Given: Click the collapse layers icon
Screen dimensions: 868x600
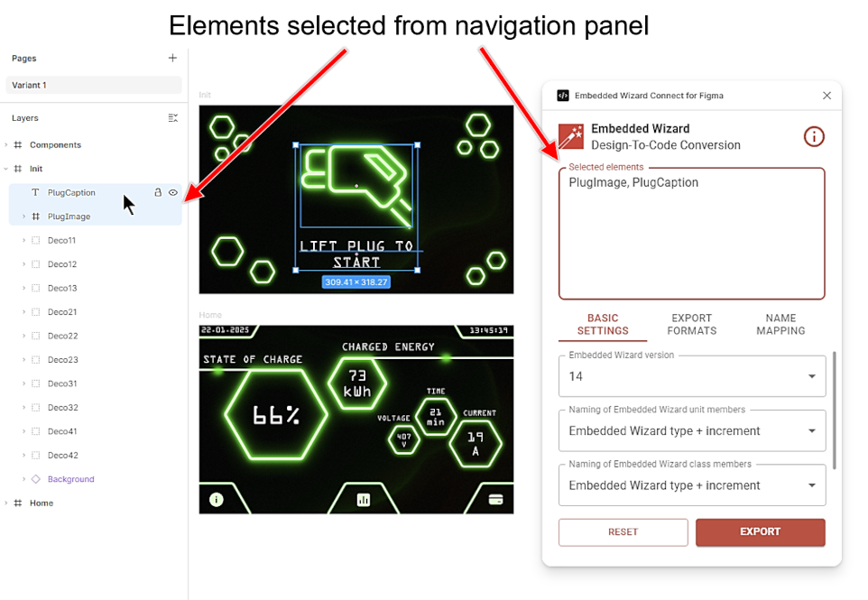Looking at the screenshot, I should [x=172, y=118].
